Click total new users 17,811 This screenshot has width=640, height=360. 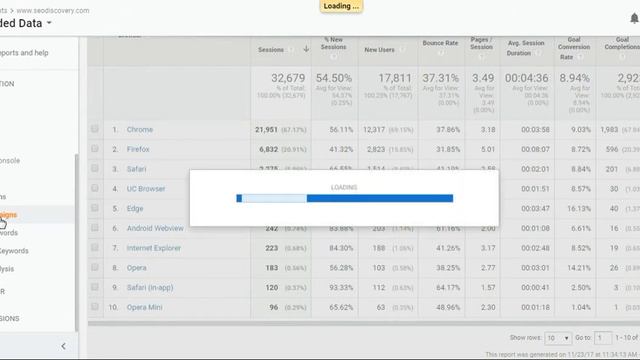pyautogui.click(x=395, y=78)
